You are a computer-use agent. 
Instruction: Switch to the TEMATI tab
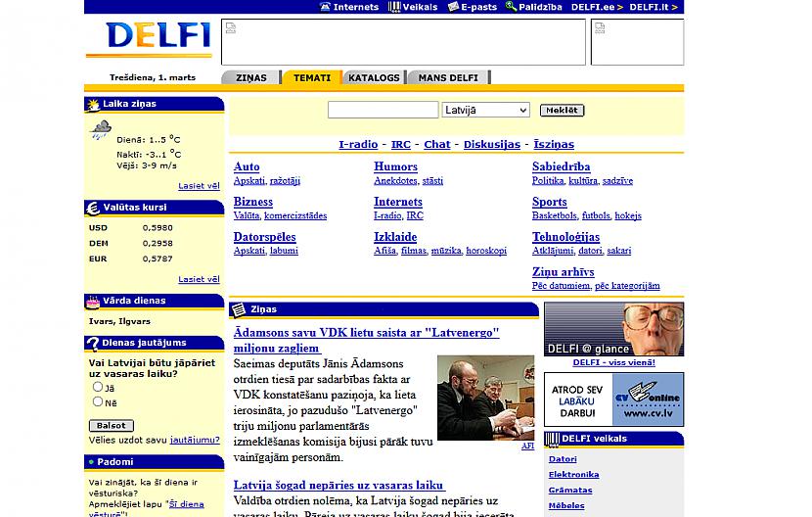point(312,77)
